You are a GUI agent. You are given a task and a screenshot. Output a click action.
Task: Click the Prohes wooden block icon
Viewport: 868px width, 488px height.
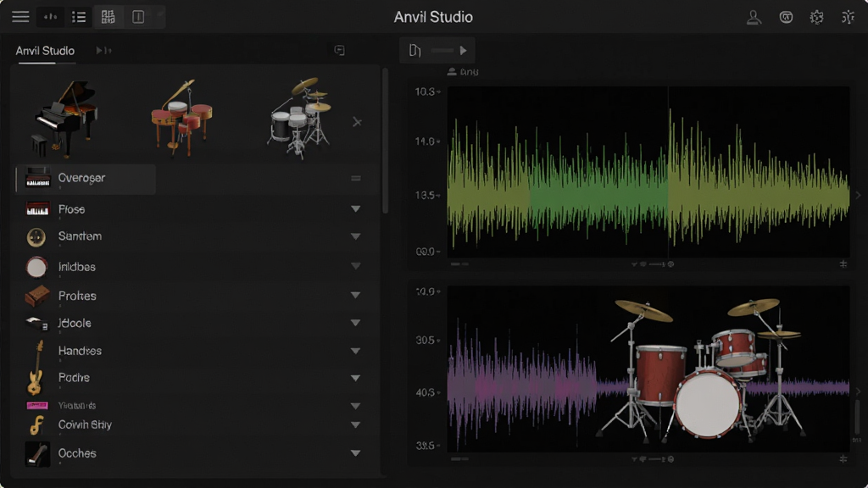pyautogui.click(x=37, y=296)
